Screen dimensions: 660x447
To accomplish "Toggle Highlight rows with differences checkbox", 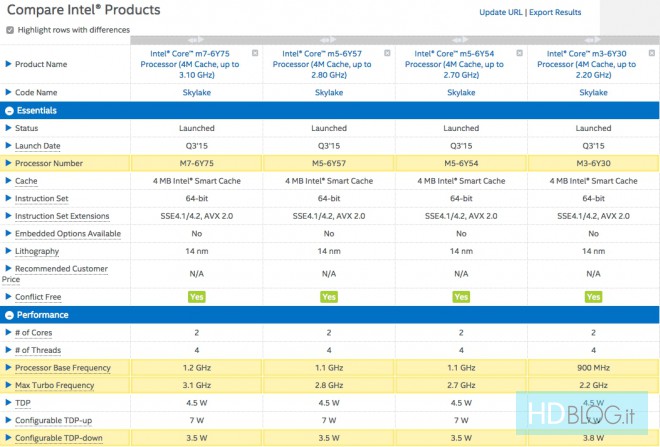I will [10, 30].
